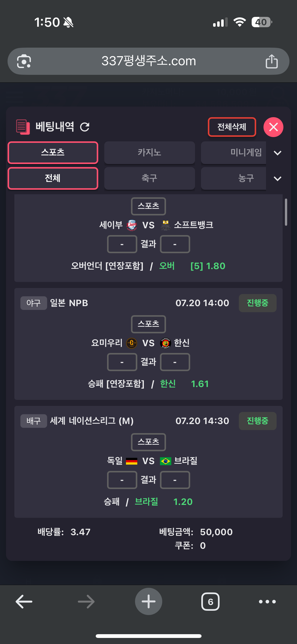Open new tab with plus button
Image resolution: width=297 pixels, height=644 pixels.
[x=148, y=601]
